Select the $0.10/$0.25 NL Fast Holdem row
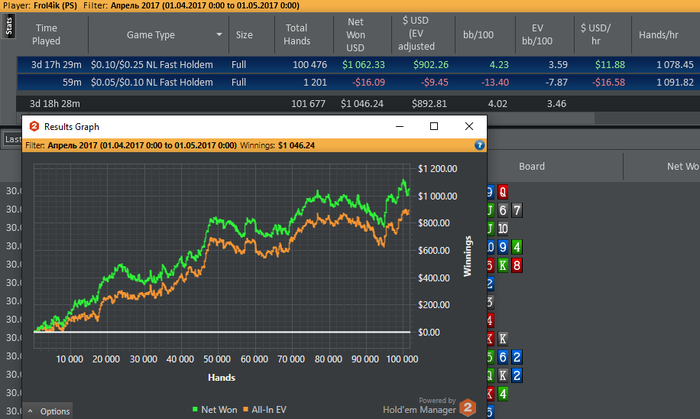 (358, 65)
